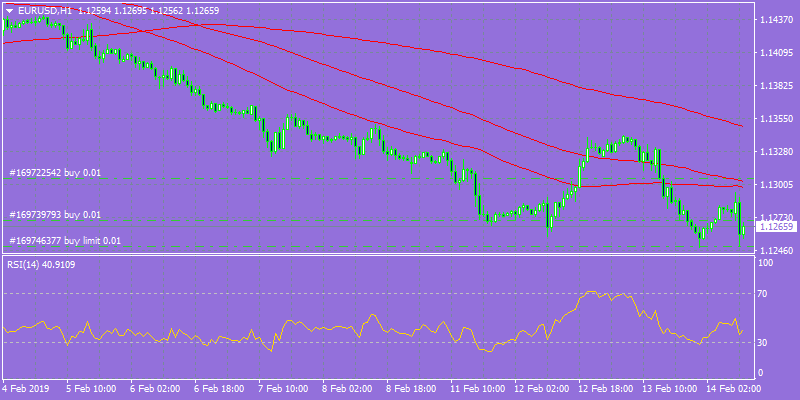
Task: Select order #169722542 buy 0.01 label
Action: (x=55, y=173)
